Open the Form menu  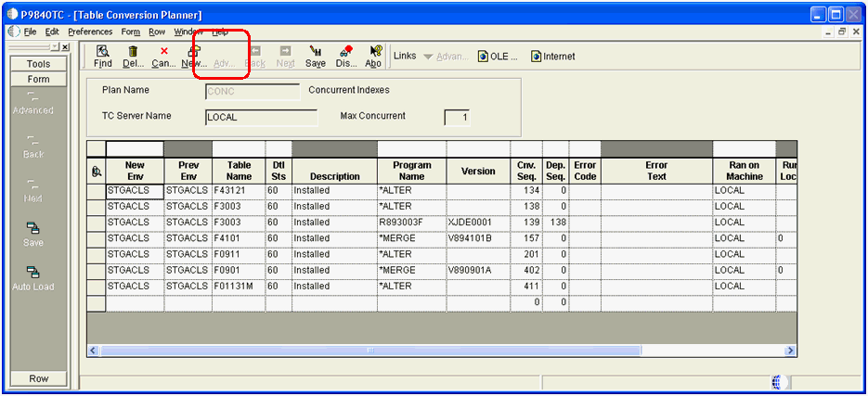(x=131, y=32)
